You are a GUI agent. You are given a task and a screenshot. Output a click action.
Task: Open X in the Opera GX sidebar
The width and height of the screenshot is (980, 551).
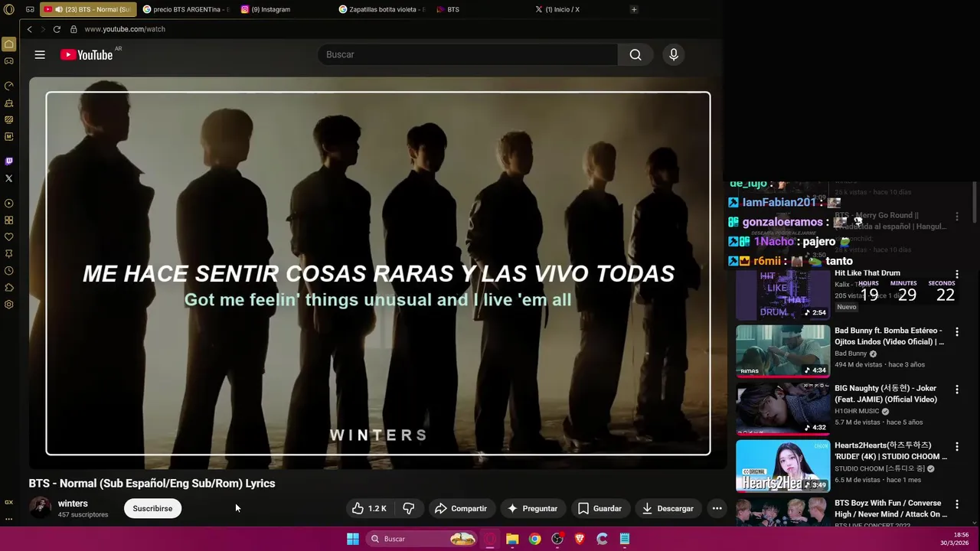pos(8,178)
